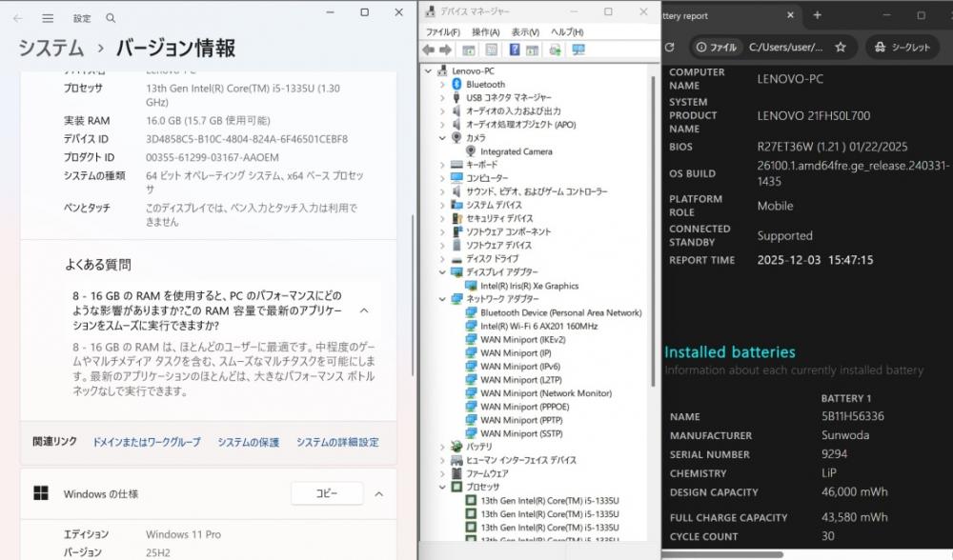This screenshot has height=560, width=953.
Task: Click the BIOS value R27ET36W
Action: [832, 147]
